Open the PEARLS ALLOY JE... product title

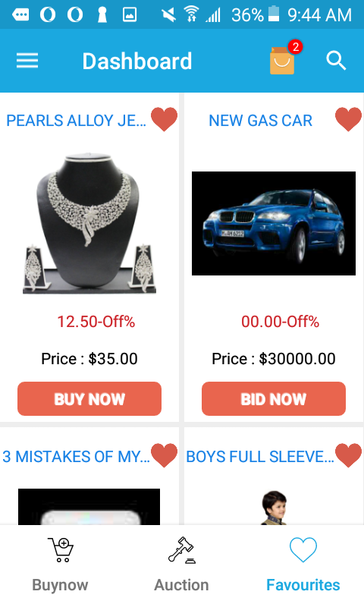76,121
